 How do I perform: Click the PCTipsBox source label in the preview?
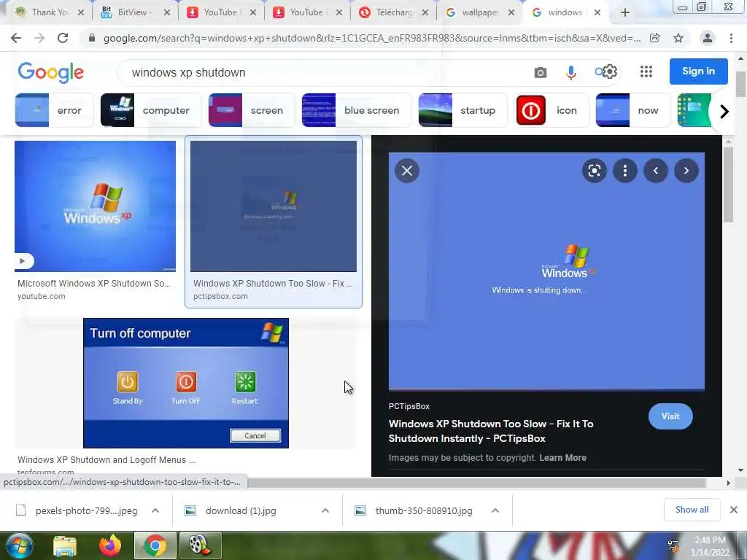pos(409,406)
